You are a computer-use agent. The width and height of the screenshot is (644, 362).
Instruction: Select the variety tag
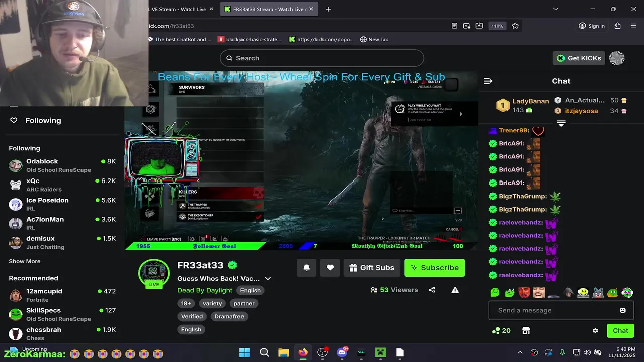(x=212, y=303)
